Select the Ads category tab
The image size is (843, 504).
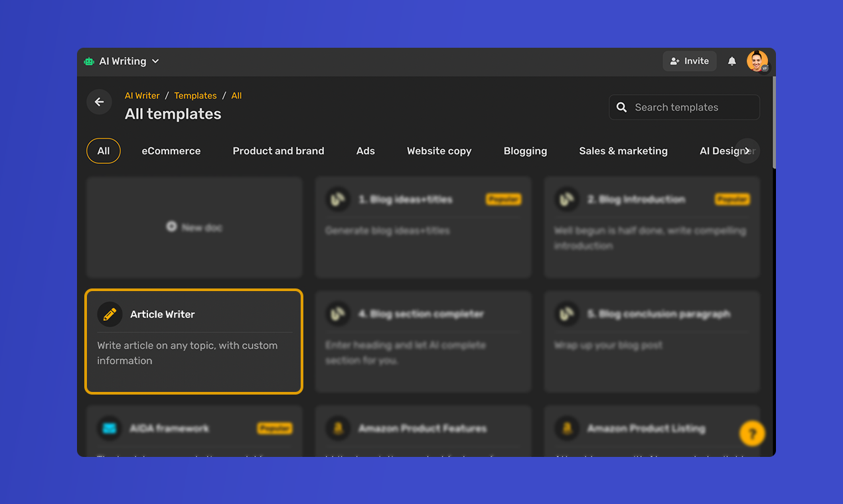point(365,151)
